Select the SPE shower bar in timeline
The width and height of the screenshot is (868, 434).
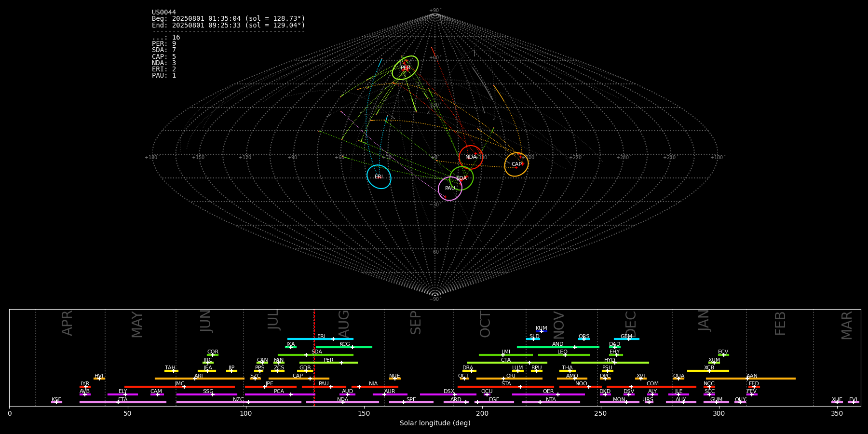click(x=411, y=402)
